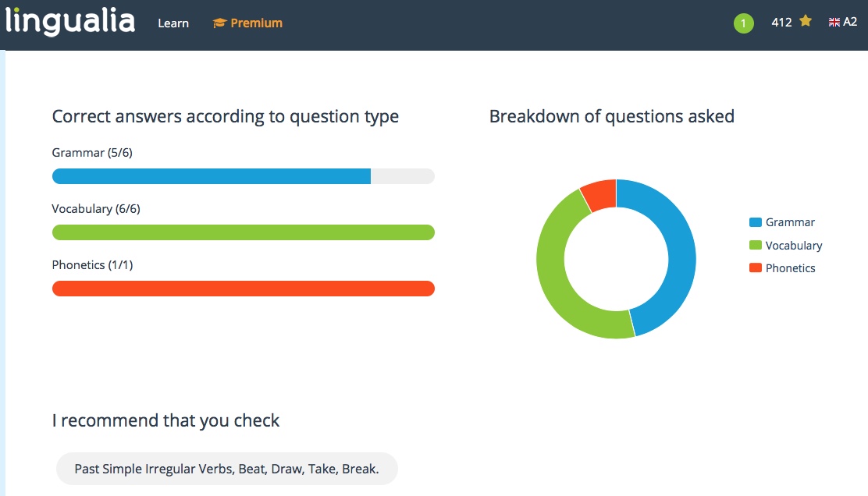Open the Past Simple Irregular Verbs recommendation

click(226, 469)
